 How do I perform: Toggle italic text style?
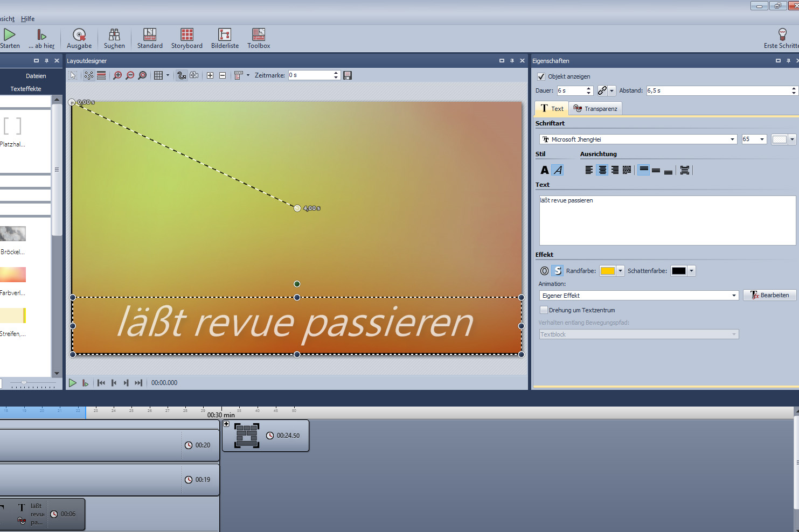pos(558,170)
